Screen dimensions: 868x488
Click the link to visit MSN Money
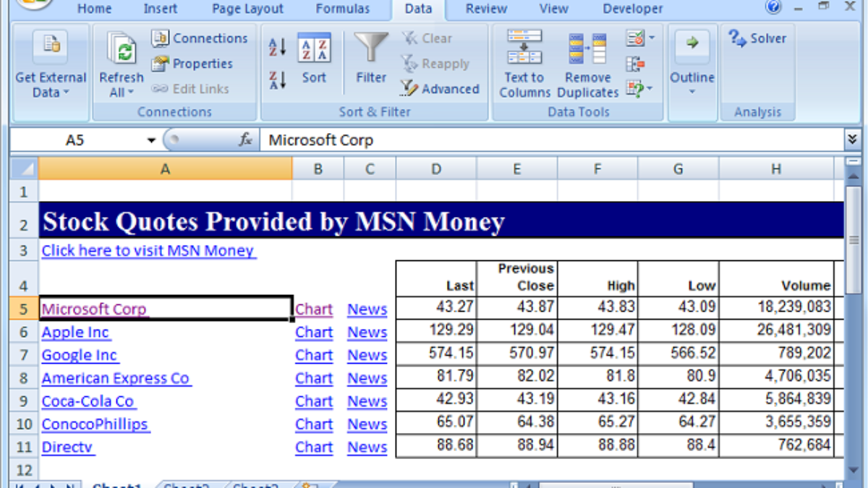pyautogui.click(x=148, y=251)
